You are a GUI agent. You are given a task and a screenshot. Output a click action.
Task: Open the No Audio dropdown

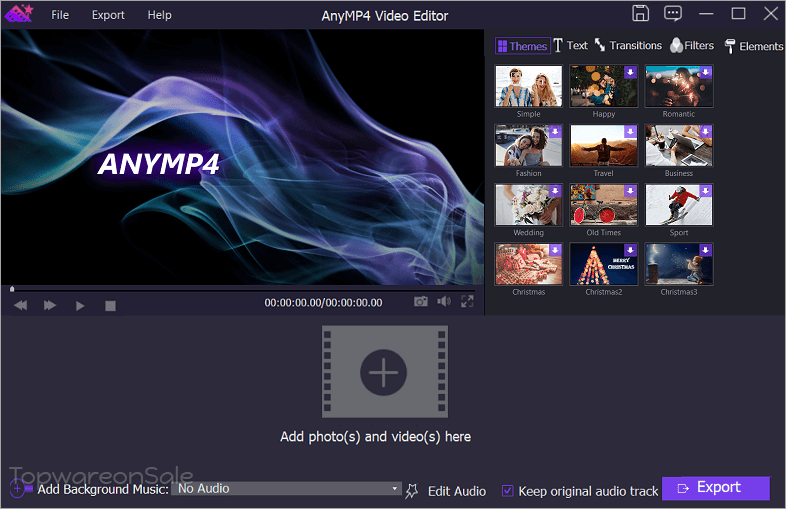pos(286,488)
